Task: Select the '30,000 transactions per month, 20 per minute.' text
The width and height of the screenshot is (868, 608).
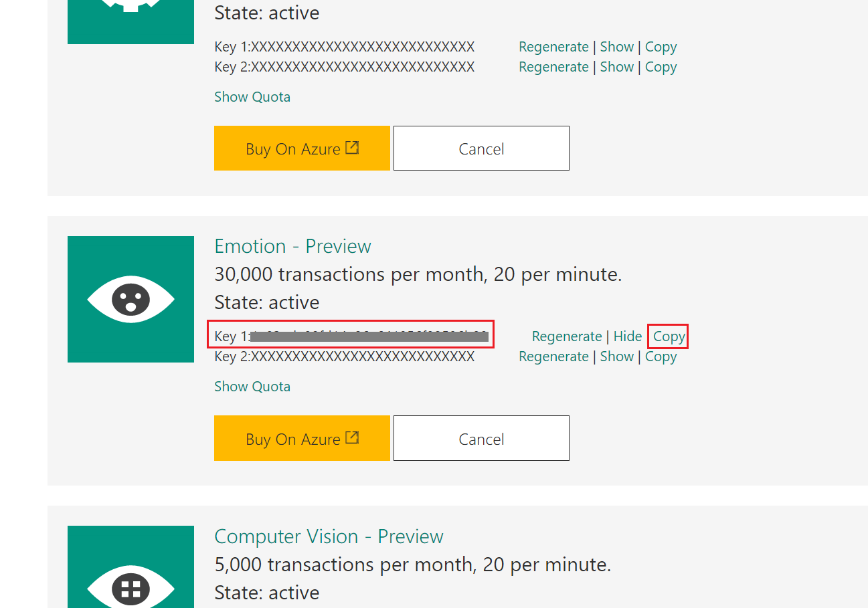Action: pyautogui.click(x=418, y=274)
